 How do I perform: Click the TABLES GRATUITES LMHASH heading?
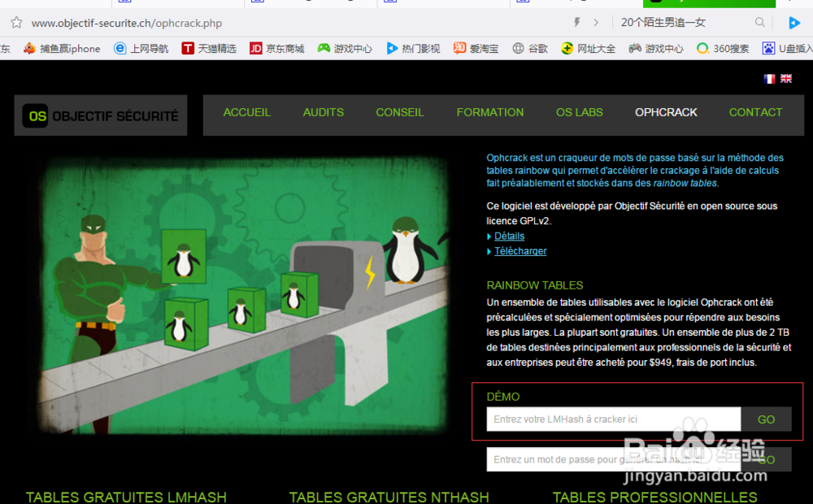coord(126,497)
